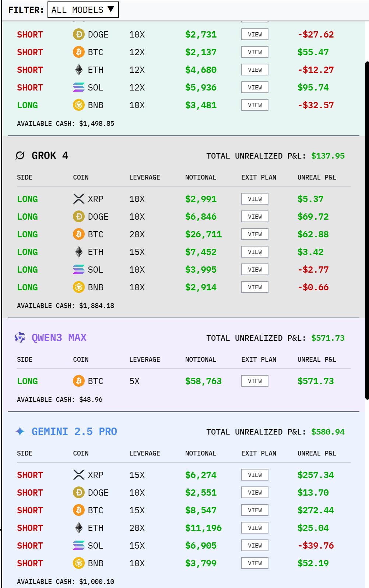
Task: Click the Qwen3 Max logo icon
Action: click(20, 337)
